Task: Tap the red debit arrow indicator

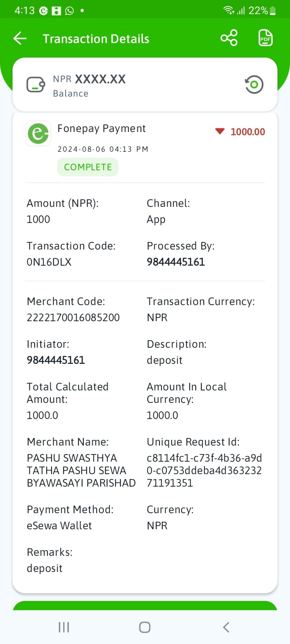Action: (220, 131)
